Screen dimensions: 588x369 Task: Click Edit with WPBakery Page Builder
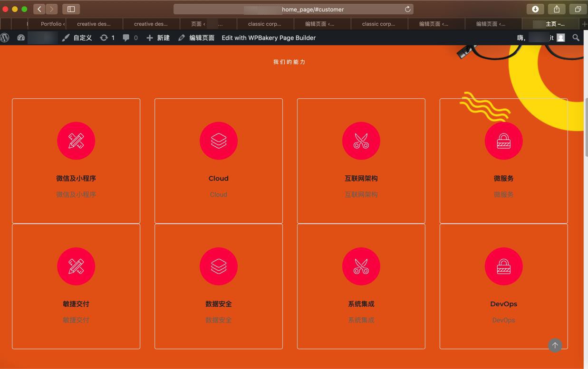tap(269, 38)
